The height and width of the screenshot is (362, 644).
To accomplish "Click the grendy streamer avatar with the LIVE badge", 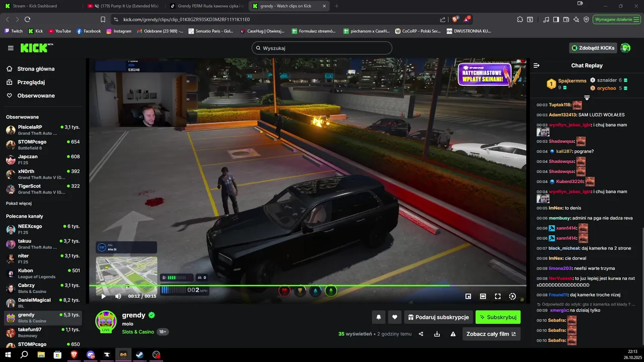I will tap(106, 322).
